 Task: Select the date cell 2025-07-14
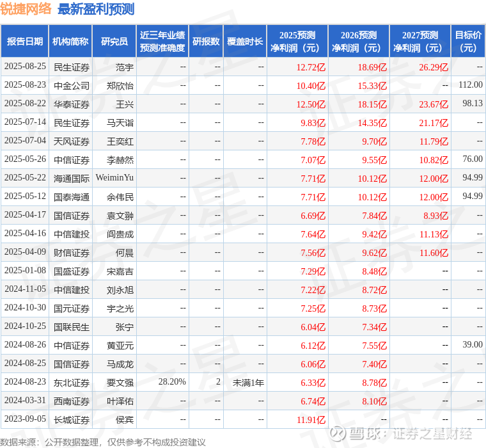coord(25,122)
